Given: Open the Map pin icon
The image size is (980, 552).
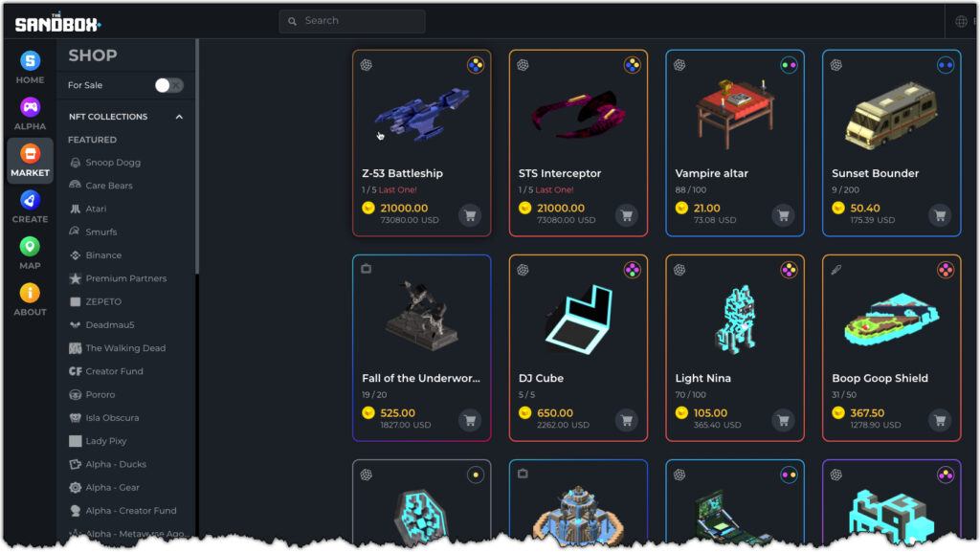Looking at the screenshot, I should [30, 246].
